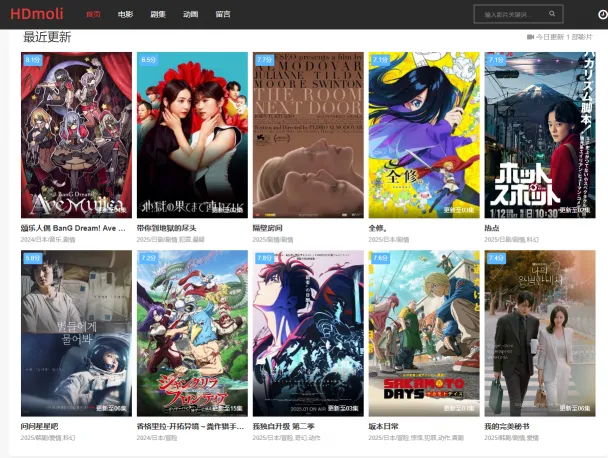Click the 7.6分 rating badge

coord(380,258)
